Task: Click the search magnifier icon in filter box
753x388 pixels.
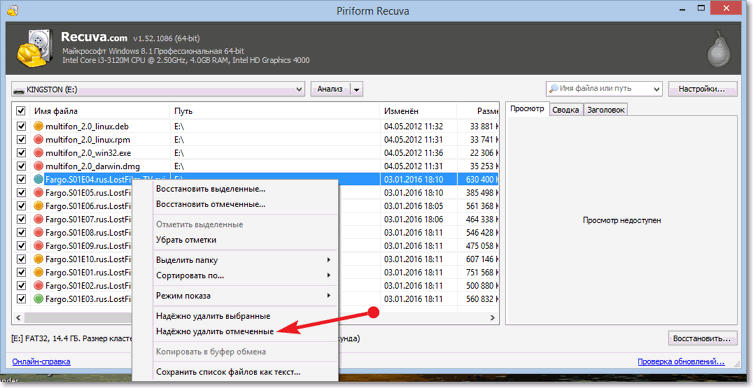Action: (553, 89)
